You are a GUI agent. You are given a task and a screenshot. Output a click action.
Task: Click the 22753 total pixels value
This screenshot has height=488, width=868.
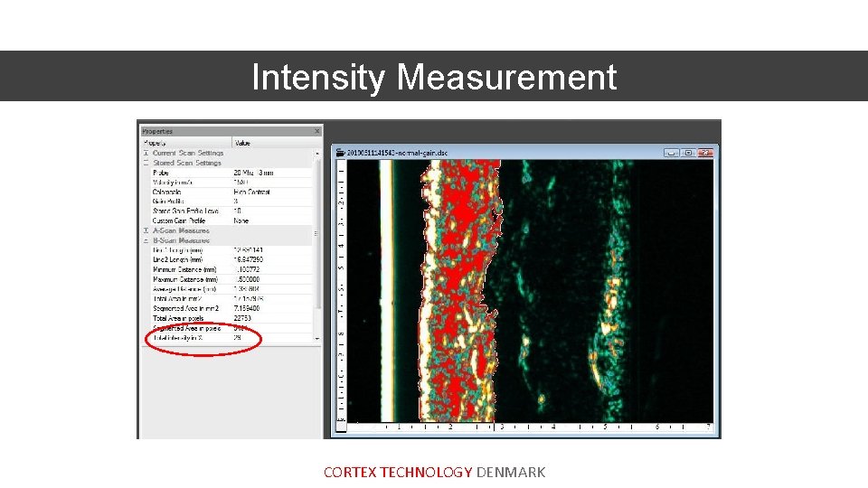pyautogui.click(x=242, y=318)
